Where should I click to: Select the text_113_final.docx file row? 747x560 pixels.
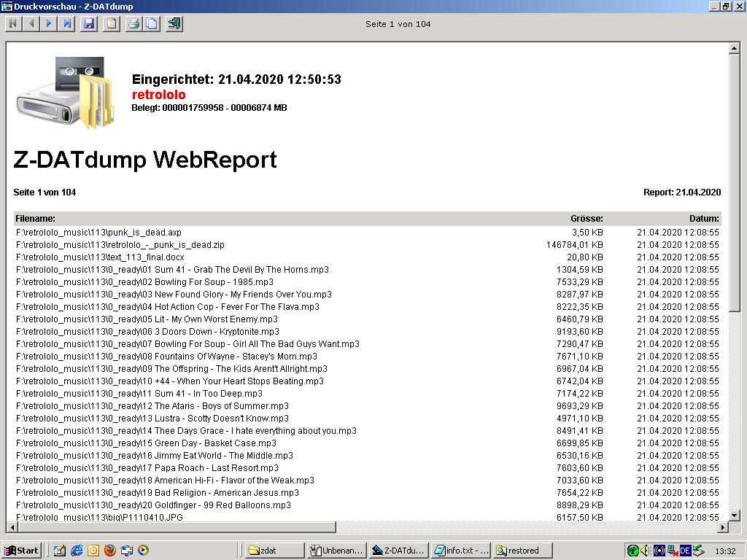point(368,257)
